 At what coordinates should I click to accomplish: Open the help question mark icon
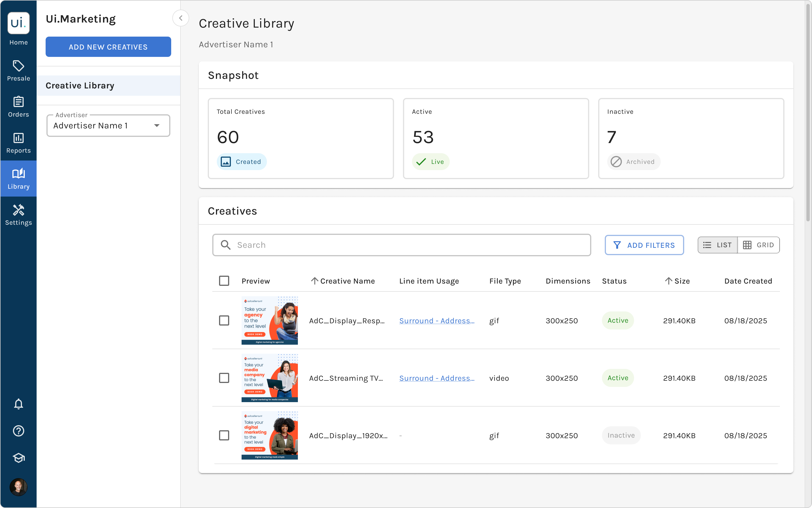click(19, 431)
